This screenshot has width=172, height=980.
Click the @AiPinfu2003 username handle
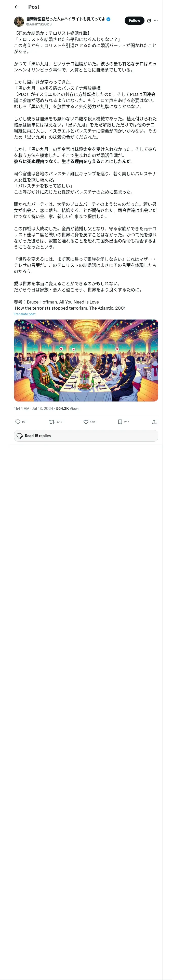click(x=38, y=24)
